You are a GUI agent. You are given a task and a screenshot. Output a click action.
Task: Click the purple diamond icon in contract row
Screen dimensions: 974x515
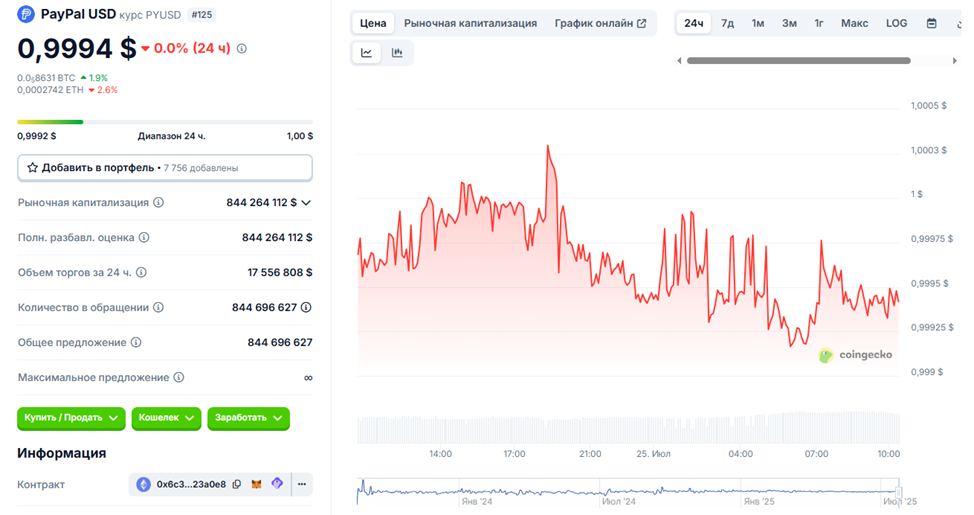[277, 483]
